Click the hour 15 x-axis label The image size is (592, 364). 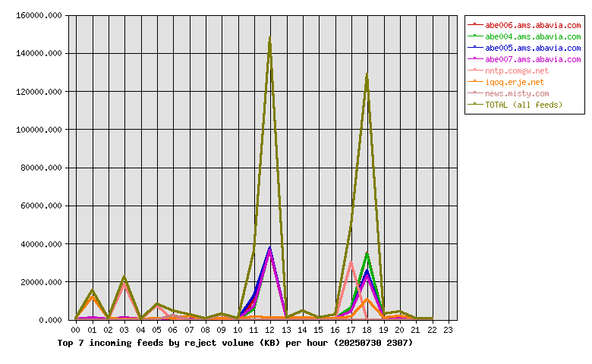click(319, 330)
